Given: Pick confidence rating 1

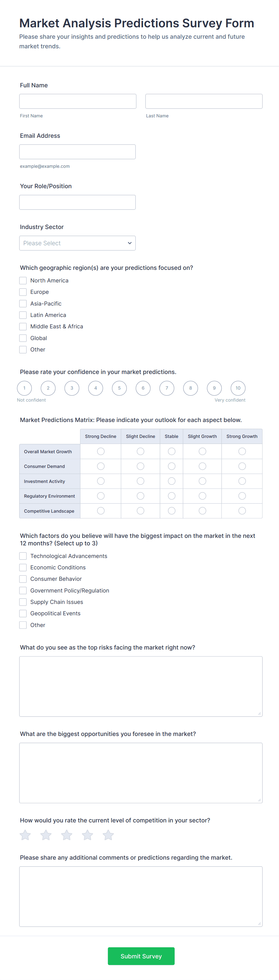Looking at the screenshot, I should [24, 388].
